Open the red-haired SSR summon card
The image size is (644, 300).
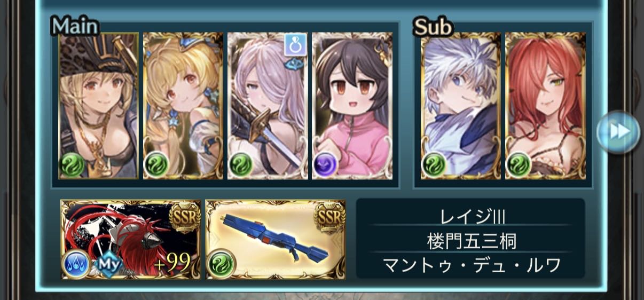click(x=131, y=240)
